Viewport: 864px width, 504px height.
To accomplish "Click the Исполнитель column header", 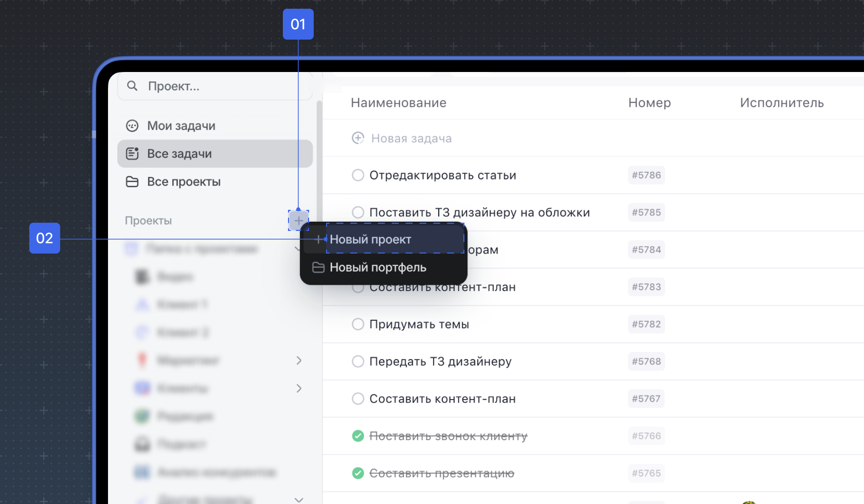I will coord(782,103).
